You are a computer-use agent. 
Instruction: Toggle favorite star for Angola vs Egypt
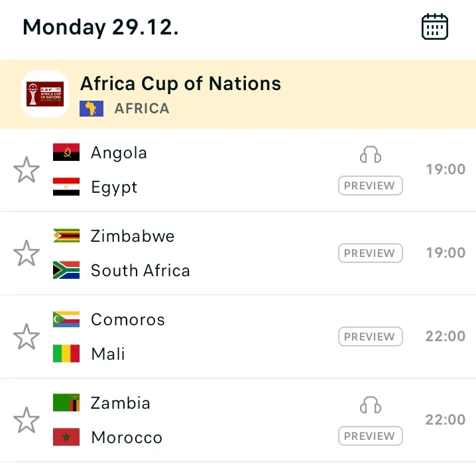(27, 170)
